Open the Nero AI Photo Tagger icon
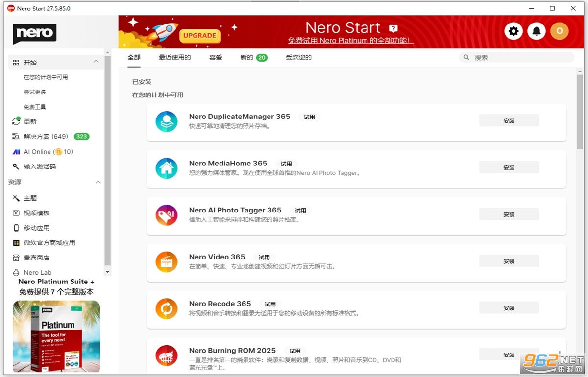Image resolution: width=588 pixels, height=377 pixels. point(167,215)
